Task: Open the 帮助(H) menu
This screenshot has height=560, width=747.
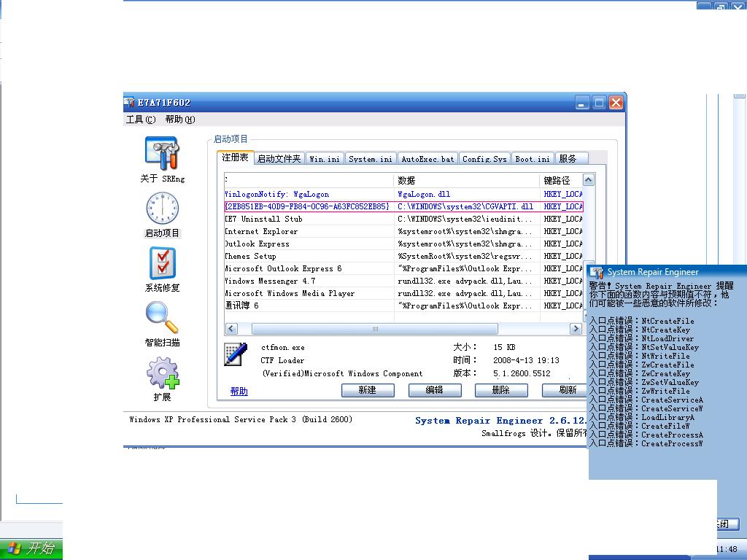Action: [180, 120]
